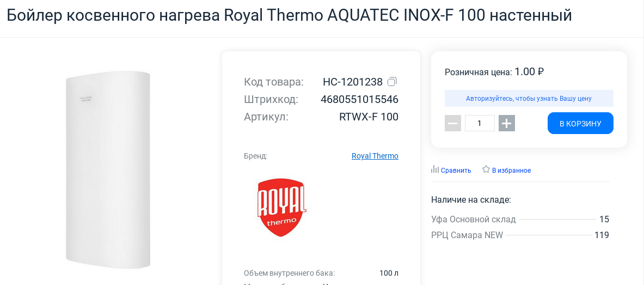Open the "Авторизуйтесь, чтобы узнать Вашу цену" link
Viewport: 644px width, 285px height.
529,99
